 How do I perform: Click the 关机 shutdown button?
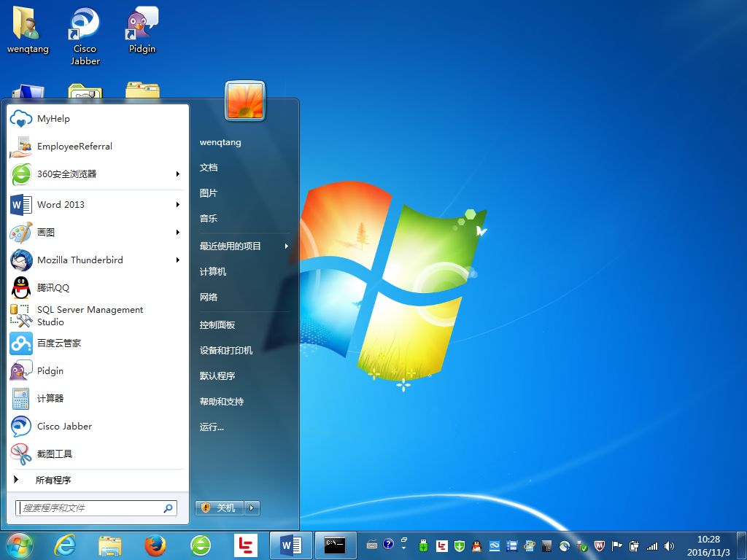pyautogui.click(x=220, y=507)
